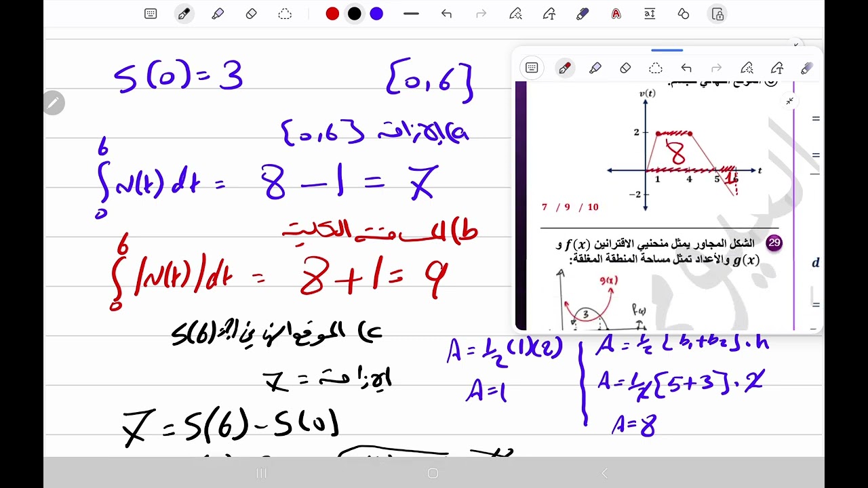Select handwriting-to-text tool in main toolbar
Screen dimensions: 868x488
point(549,14)
